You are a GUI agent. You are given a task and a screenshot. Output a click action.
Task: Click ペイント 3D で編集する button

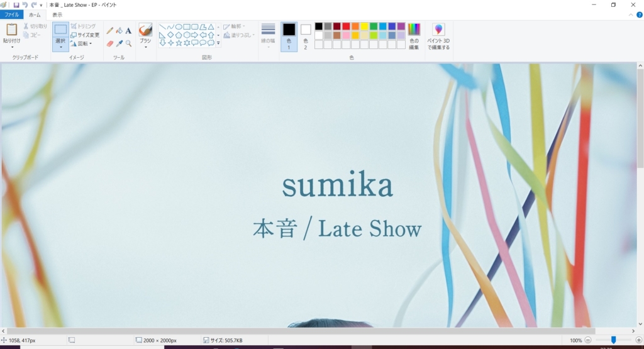(x=438, y=36)
